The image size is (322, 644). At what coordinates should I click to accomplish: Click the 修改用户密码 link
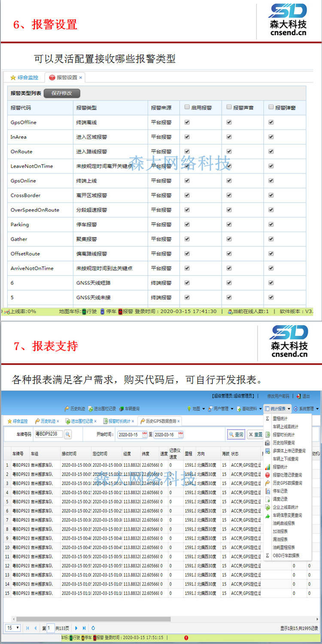[x=278, y=396]
